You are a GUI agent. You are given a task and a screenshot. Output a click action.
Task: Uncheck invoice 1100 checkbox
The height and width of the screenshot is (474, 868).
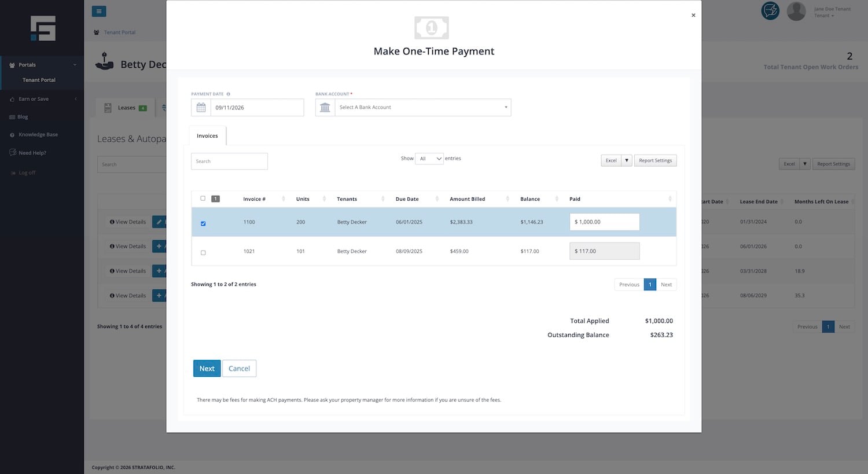[x=203, y=223]
